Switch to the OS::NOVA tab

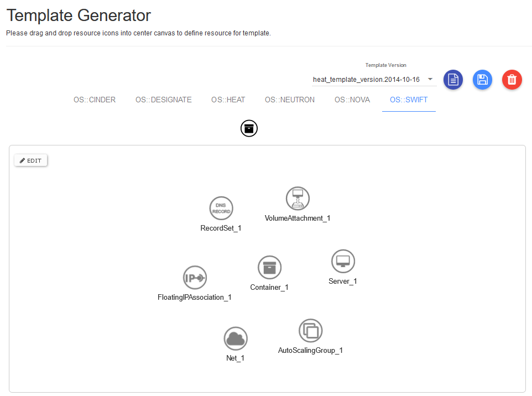352,100
